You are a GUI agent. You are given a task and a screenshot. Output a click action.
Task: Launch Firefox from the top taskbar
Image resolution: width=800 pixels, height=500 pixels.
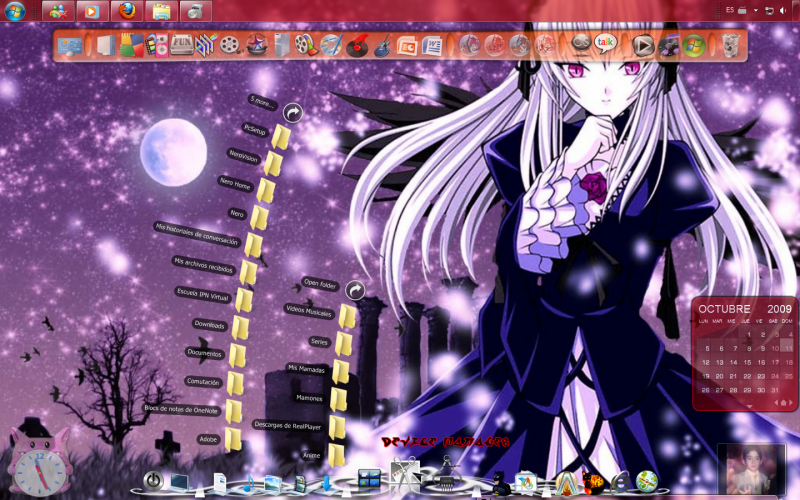127,11
